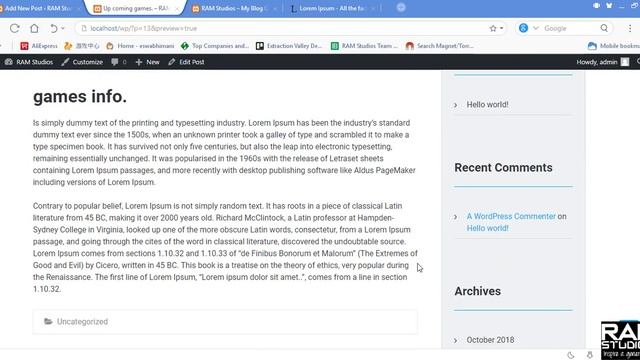The height and width of the screenshot is (360, 640).
Task: Open the back history dropdown arrow
Action: (x=62, y=28)
